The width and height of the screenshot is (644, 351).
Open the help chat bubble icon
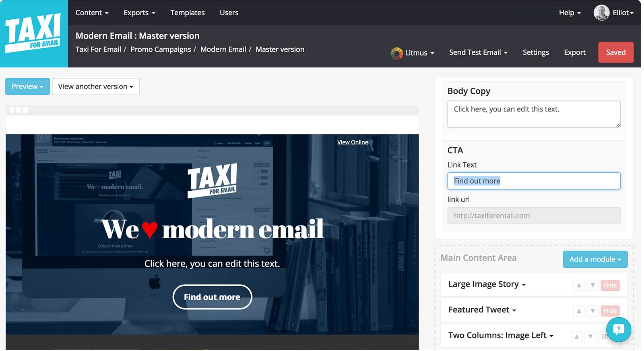618,330
